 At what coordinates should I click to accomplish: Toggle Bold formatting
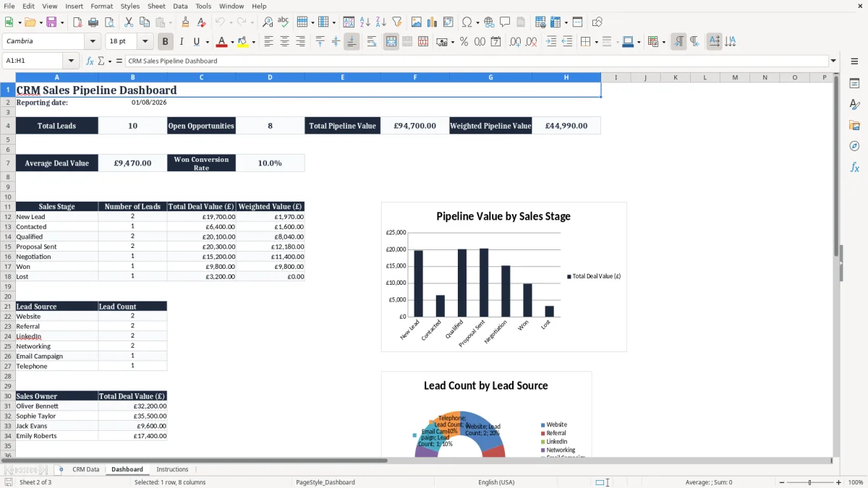166,42
